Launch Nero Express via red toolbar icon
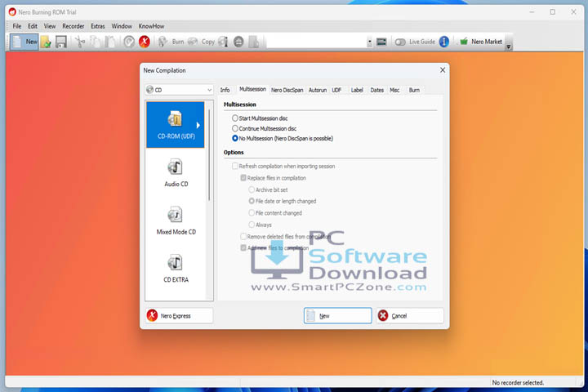The height and width of the screenshot is (392, 588). [144, 42]
